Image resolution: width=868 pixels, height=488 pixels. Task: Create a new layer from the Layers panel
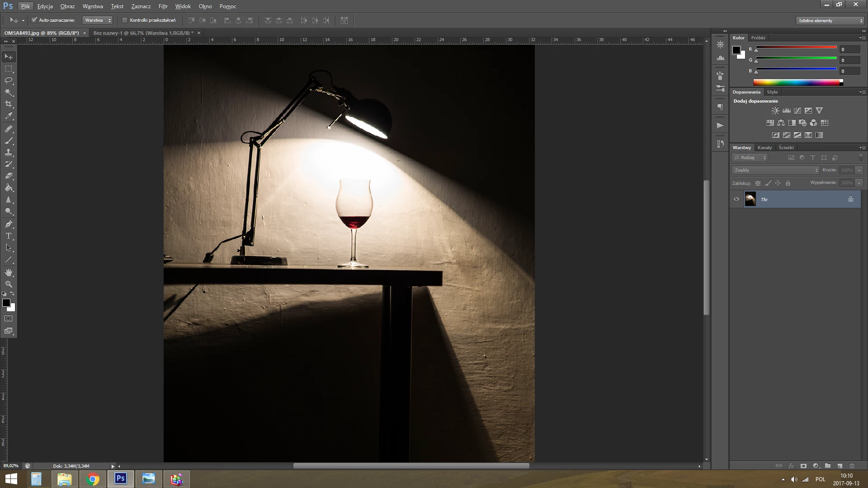tap(840, 466)
